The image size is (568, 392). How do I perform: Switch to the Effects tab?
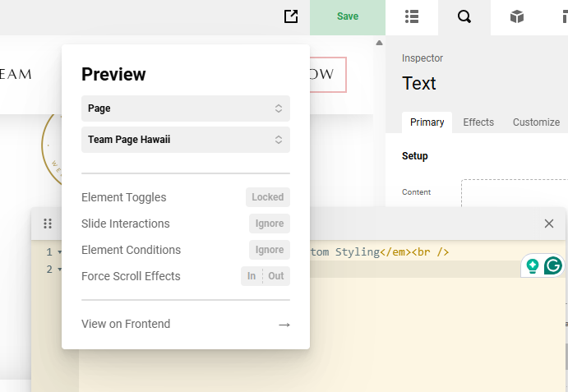pos(478,122)
